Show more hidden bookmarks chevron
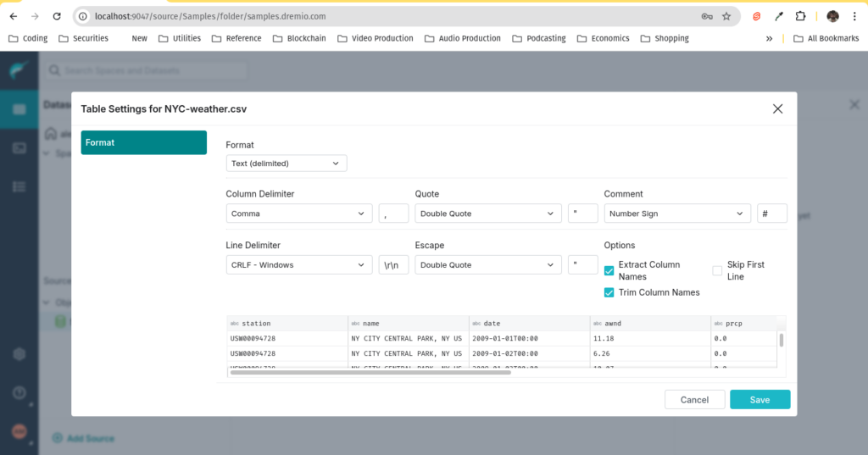Viewport: 868px width, 455px height. (x=769, y=38)
